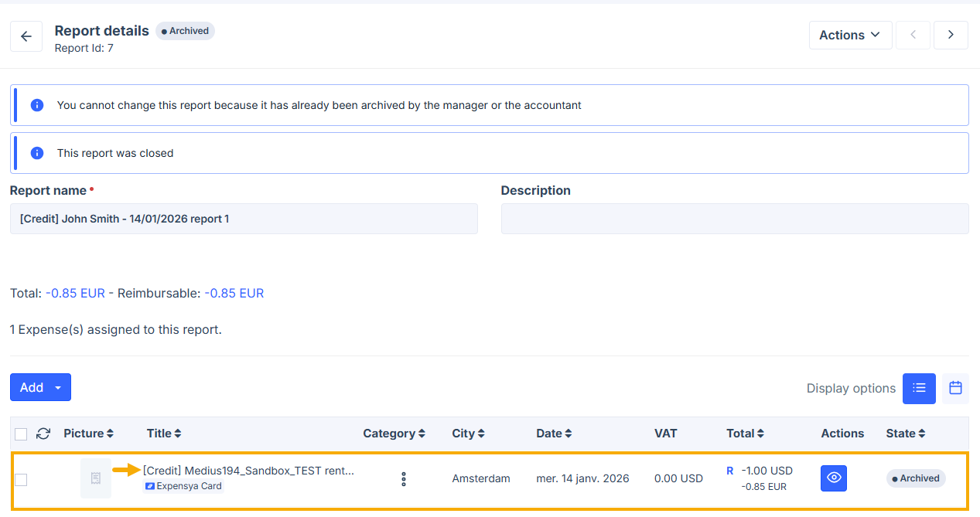Sort the table by Total column
The height and width of the screenshot is (517, 980).
point(745,434)
